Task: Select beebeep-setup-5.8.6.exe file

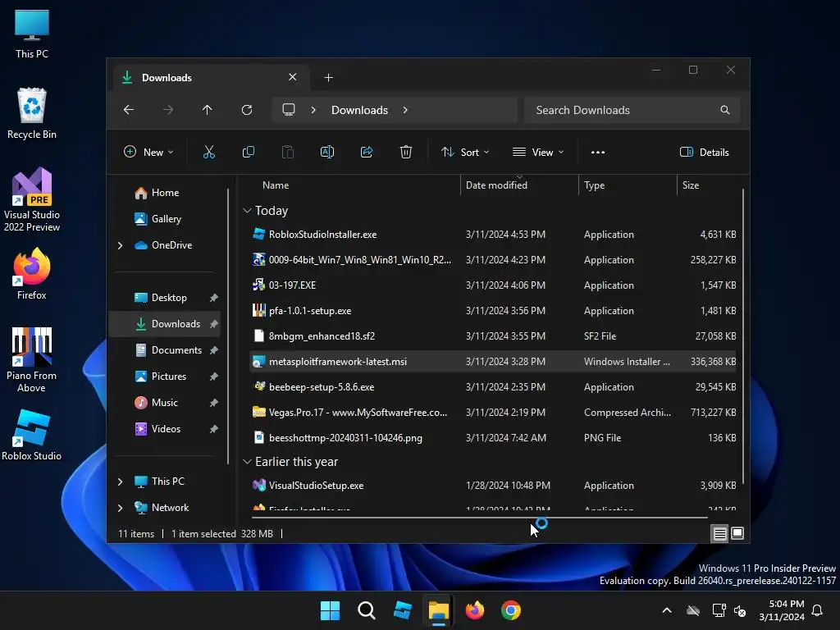Action: coord(493,387)
